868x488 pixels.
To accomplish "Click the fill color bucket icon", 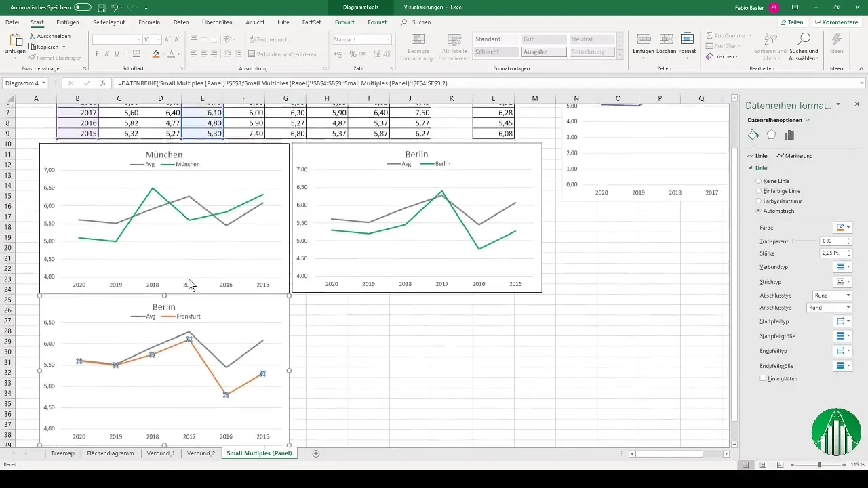I will pyautogui.click(x=156, y=54).
